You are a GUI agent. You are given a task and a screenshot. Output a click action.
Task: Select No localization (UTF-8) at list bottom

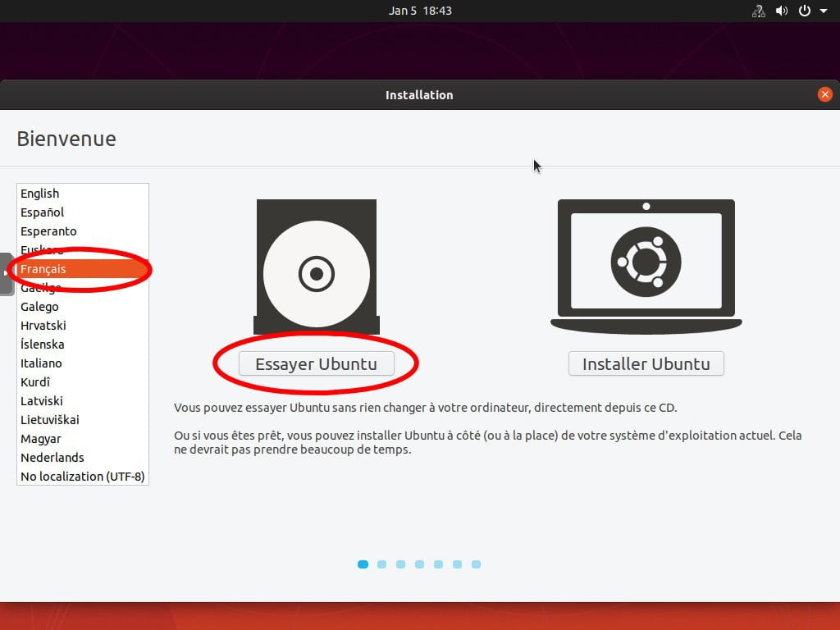point(82,476)
